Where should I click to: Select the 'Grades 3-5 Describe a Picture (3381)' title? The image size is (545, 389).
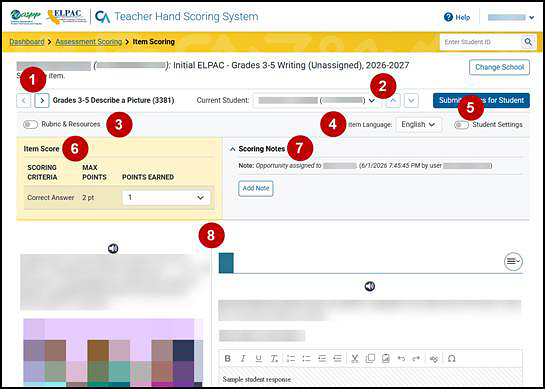pyautogui.click(x=113, y=100)
